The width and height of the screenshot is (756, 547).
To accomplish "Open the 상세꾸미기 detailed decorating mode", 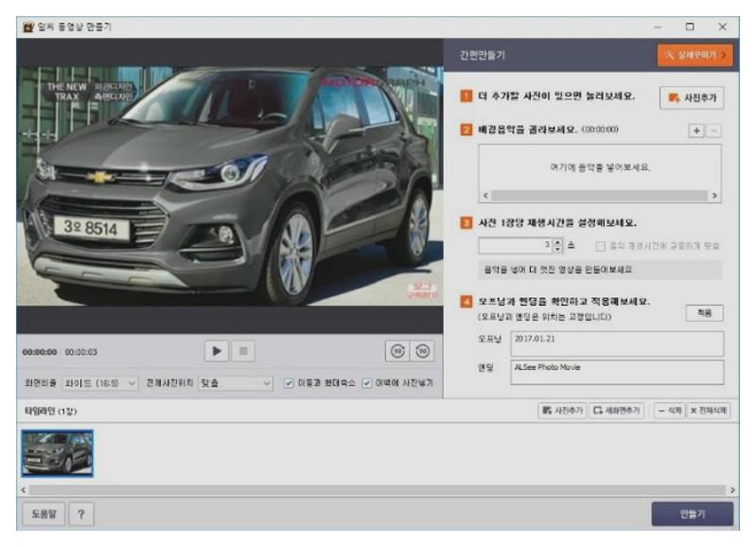I will 694,55.
